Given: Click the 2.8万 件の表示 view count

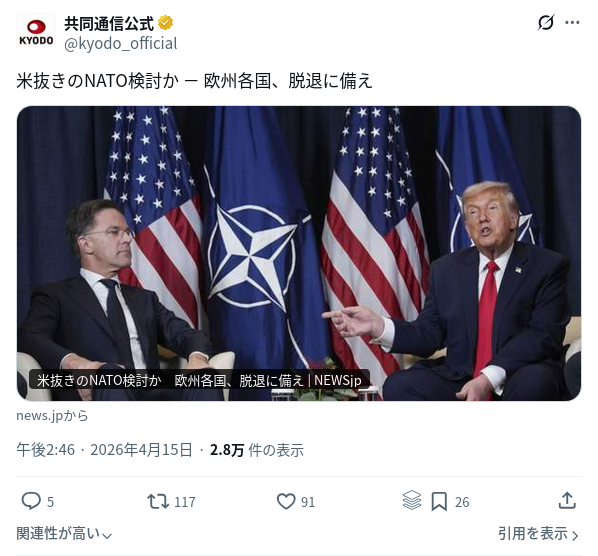Looking at the screenshot, I should 257,450.
